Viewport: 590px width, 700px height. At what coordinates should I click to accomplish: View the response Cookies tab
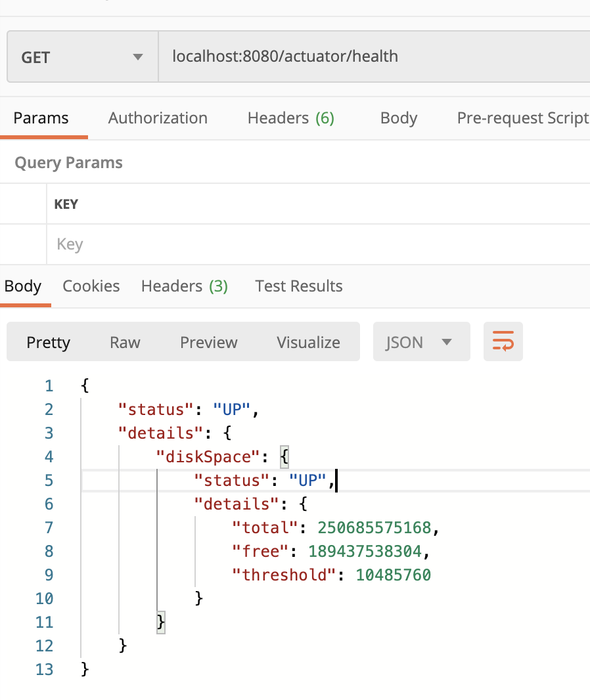[x=91, y=286]
